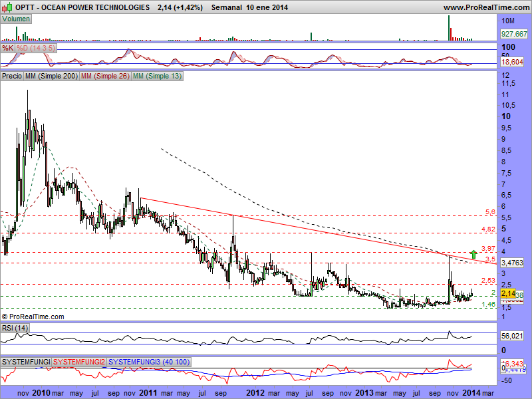Screen dimensions: 532x399
Task: Click the RSI value 56,021
Action: click(512, 336)
